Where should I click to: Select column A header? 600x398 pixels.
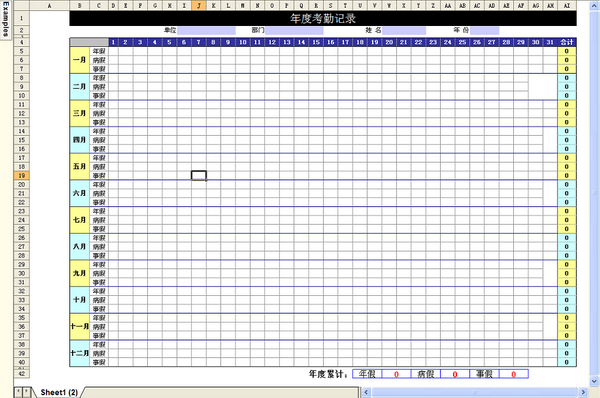click(x=49, y=5)
